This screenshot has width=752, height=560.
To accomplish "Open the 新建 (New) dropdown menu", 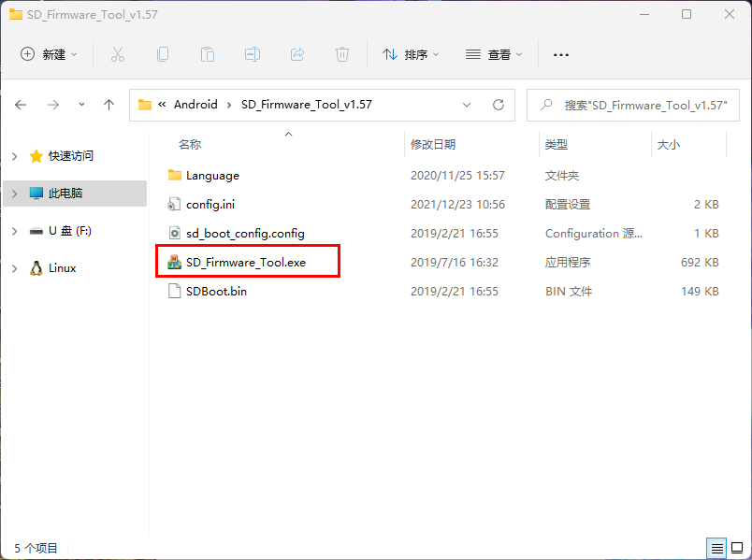I will click(50, 54).
